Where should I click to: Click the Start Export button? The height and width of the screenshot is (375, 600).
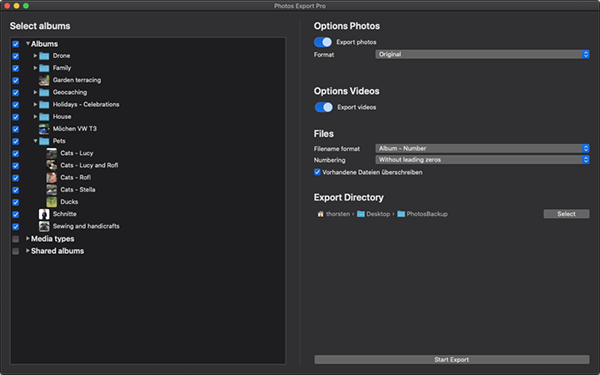(452, 359)
